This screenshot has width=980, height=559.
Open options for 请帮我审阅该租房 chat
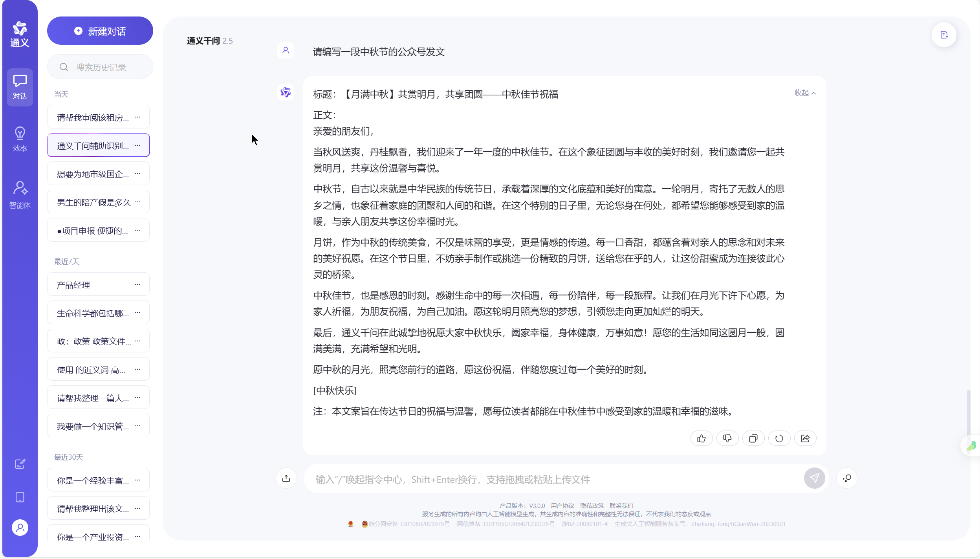[137, 117]
